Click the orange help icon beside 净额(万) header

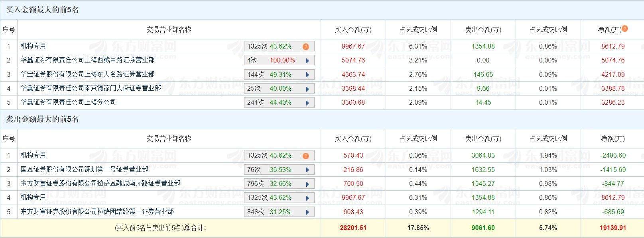625,28
